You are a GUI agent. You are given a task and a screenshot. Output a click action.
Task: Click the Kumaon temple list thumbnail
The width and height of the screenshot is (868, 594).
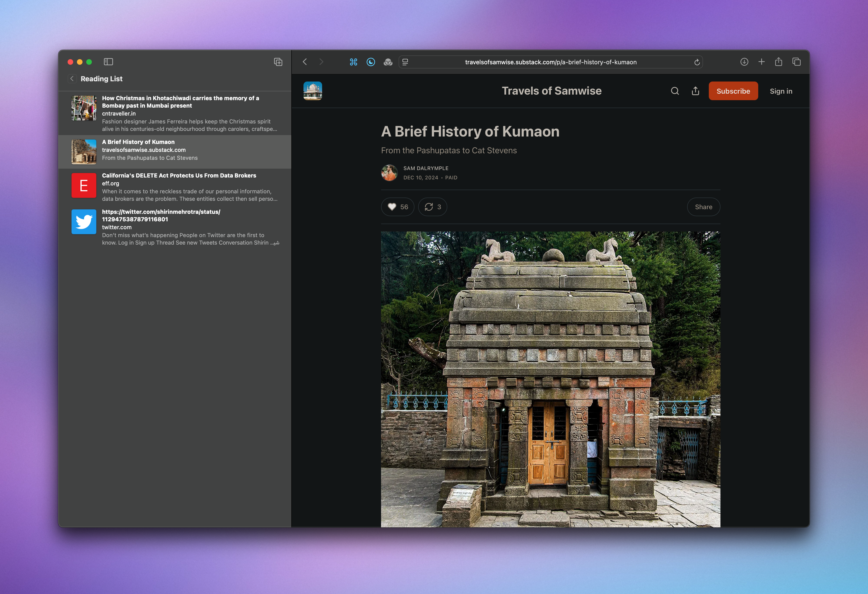(x=84, y=152)
